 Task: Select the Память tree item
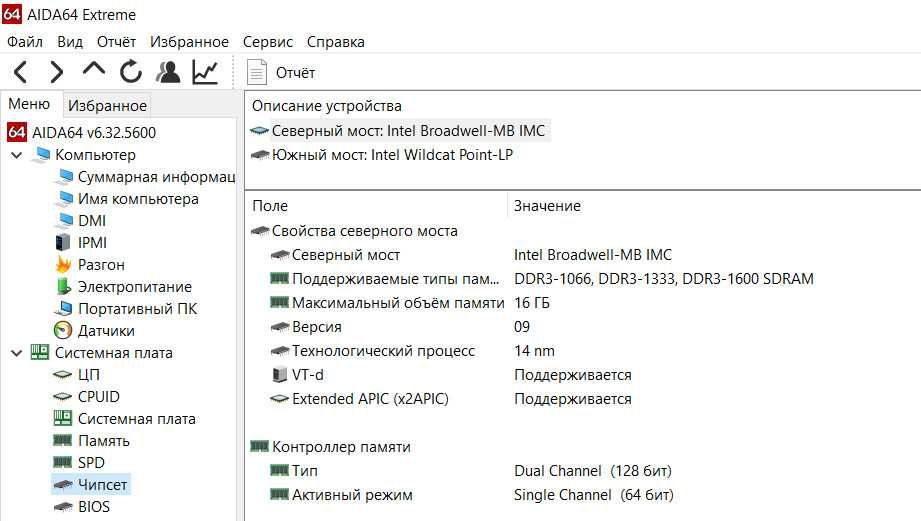[91, 441]
